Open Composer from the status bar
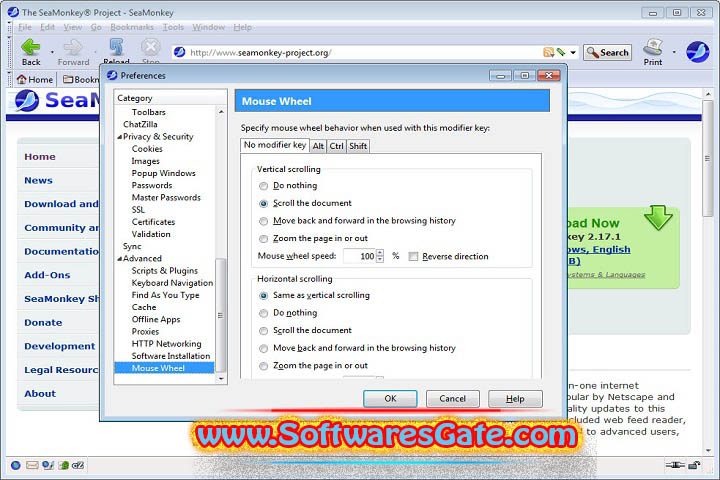This screenshot has width=720, height=480. [x=48, y=465]
